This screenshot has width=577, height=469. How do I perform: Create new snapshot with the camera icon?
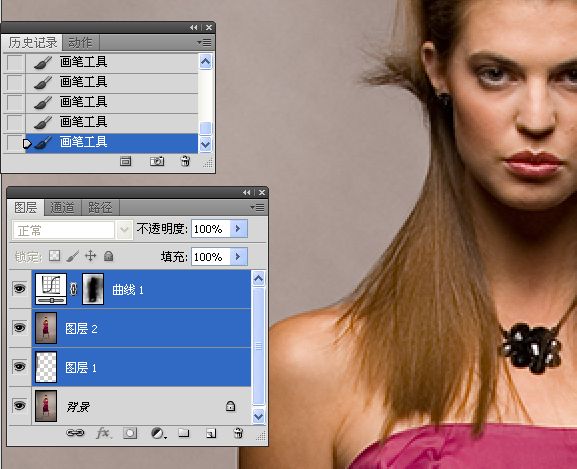(157, 161)
